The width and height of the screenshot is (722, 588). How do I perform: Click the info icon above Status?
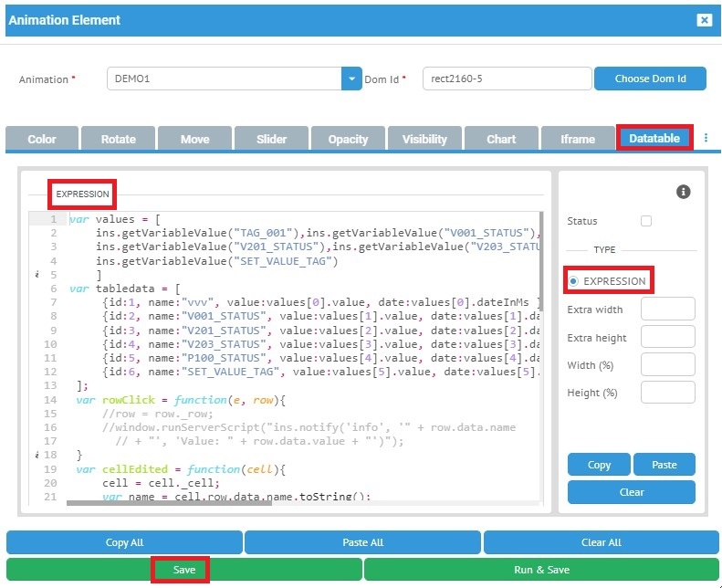(683, 192)
